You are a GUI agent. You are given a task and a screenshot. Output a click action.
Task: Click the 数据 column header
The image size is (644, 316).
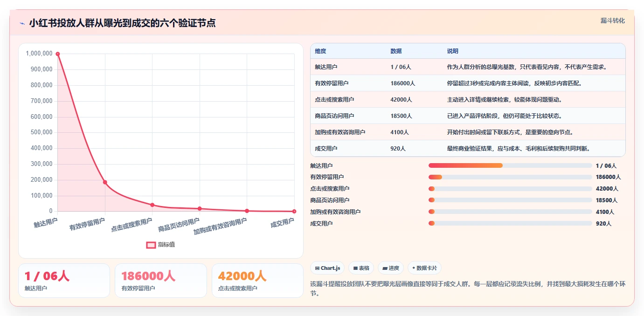pyautogui.click(x=396, y=51)
